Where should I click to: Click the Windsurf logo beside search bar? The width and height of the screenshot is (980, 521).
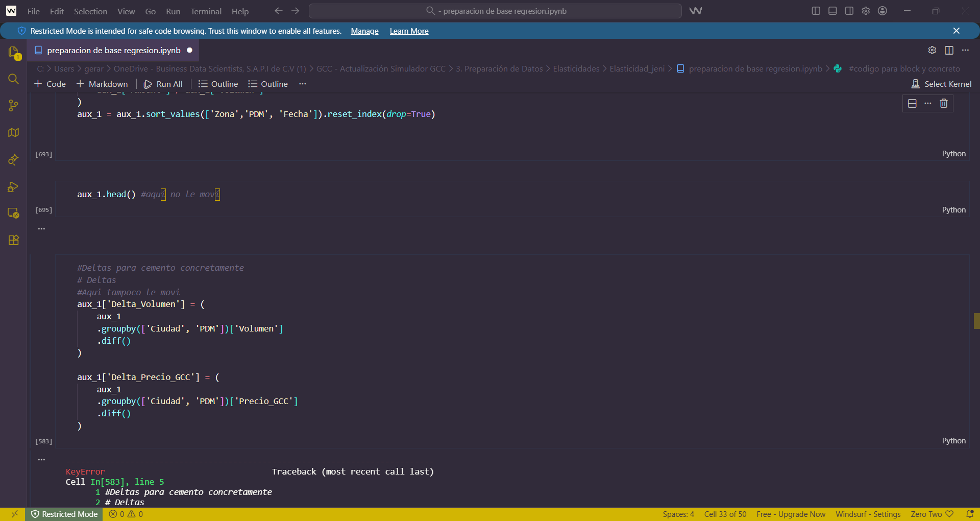click(695, 11)
